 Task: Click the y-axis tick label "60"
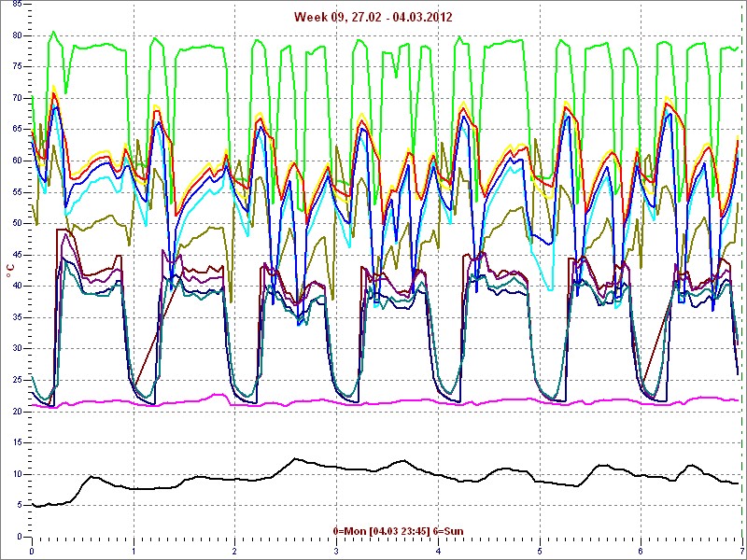17,161
